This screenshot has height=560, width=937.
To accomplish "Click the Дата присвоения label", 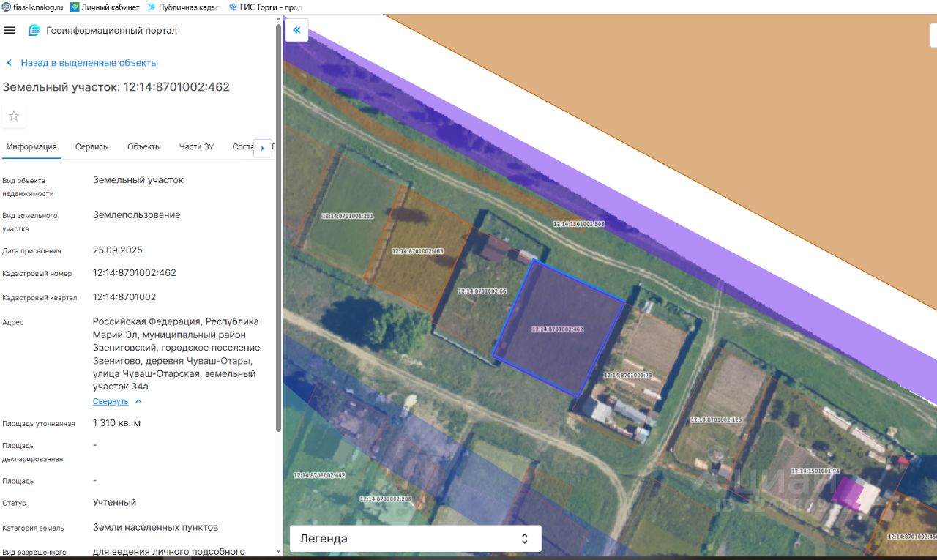I will pyautogui.click(x=31, y=251).
